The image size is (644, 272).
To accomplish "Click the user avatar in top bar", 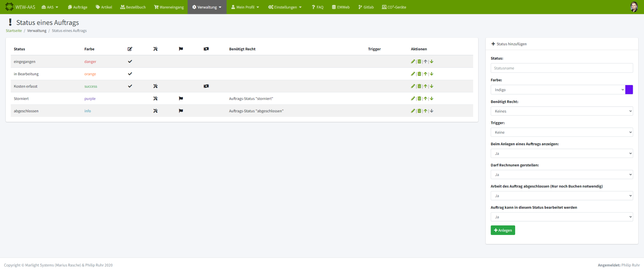I will click(x=634, y=7).
